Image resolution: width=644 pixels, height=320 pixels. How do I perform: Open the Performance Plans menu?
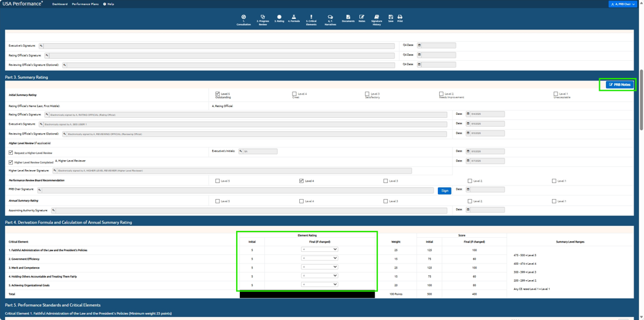pyautogui.click(x=85, y=4)
